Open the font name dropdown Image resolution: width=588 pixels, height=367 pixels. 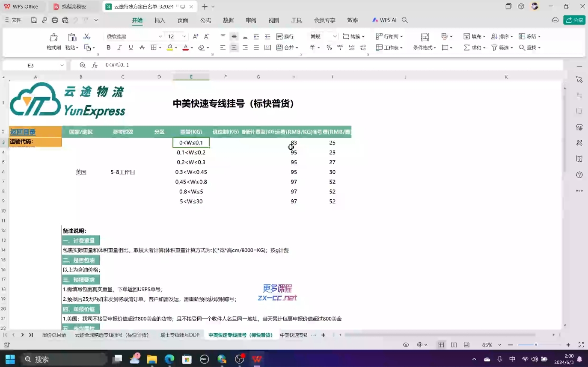coord(160,37)
